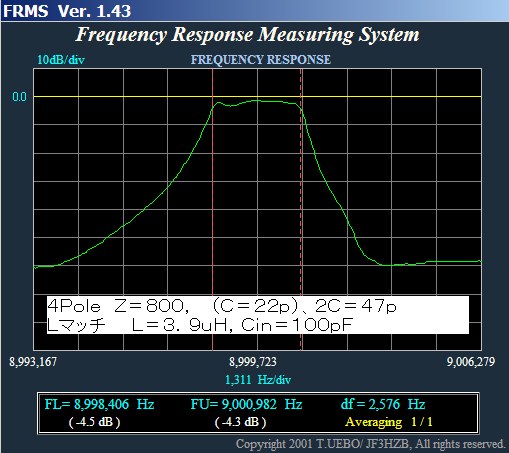Click the 10dB/div scale label
The height and width of the screenshot is (453, 509).
(61, 60)
